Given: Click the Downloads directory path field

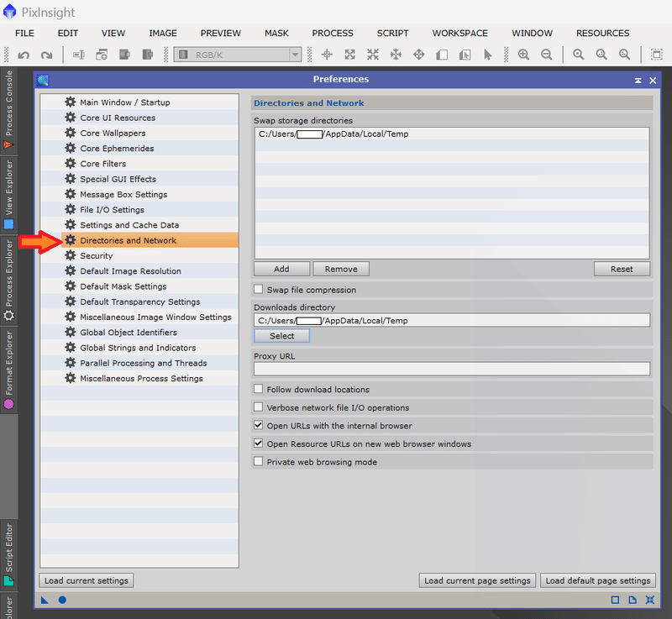Looking at the screenshot, I should click(452, 321).
